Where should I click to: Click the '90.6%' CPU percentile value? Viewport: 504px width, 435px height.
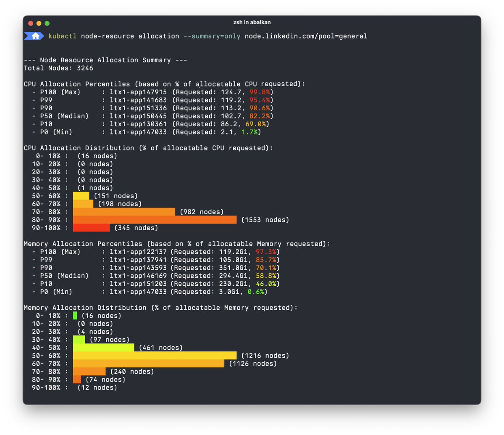point(260,108)
